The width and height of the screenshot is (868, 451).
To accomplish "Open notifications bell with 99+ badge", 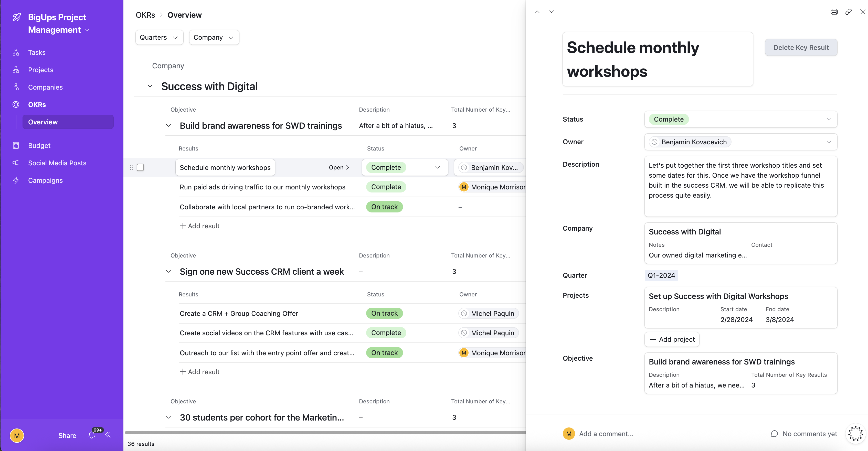I will pyautogui.click(x=92, y=435).
